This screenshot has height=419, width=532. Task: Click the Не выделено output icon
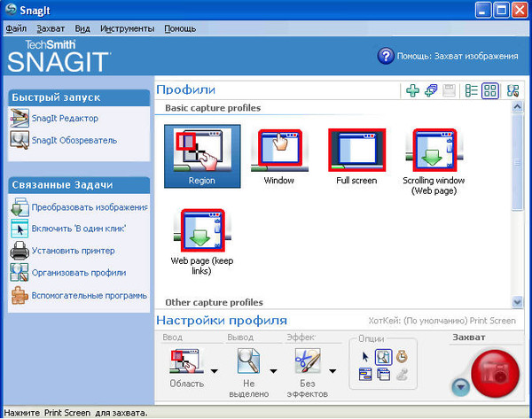coord(248,361)
